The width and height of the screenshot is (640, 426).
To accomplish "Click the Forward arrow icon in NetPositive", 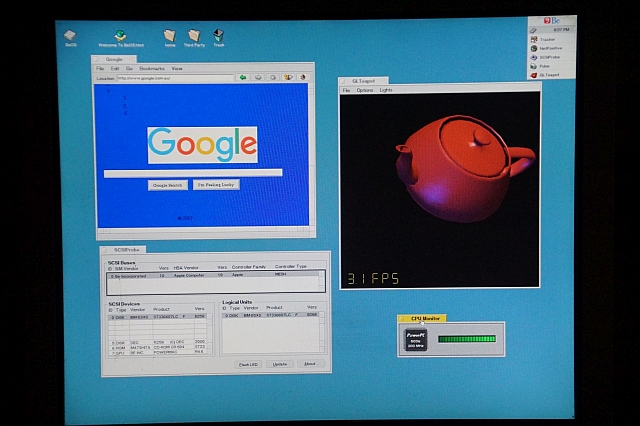I will pyautogui.click(x=258, y=77).
